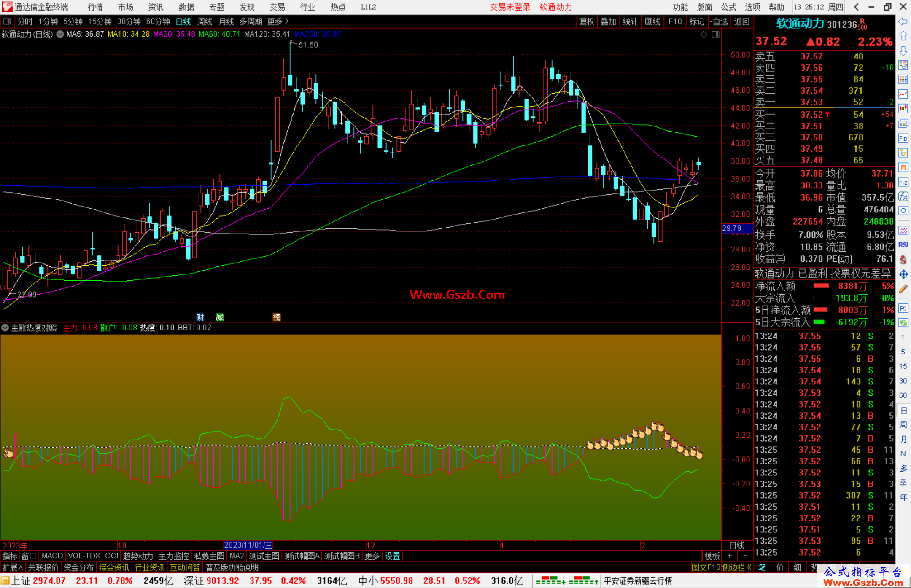The height and width of the screenshot is (588, 911).
Task: Select the pencil drawing tool icon
Action: pos(903,289)
